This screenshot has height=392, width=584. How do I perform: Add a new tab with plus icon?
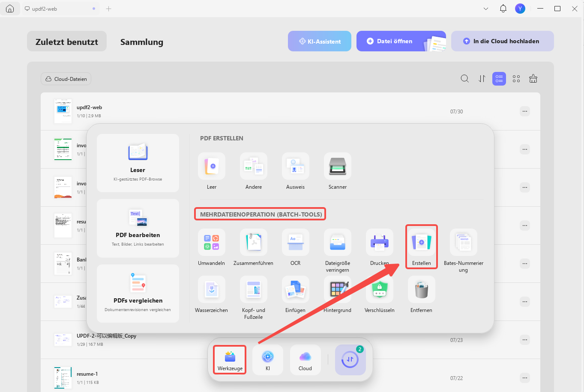pos(109,9)
